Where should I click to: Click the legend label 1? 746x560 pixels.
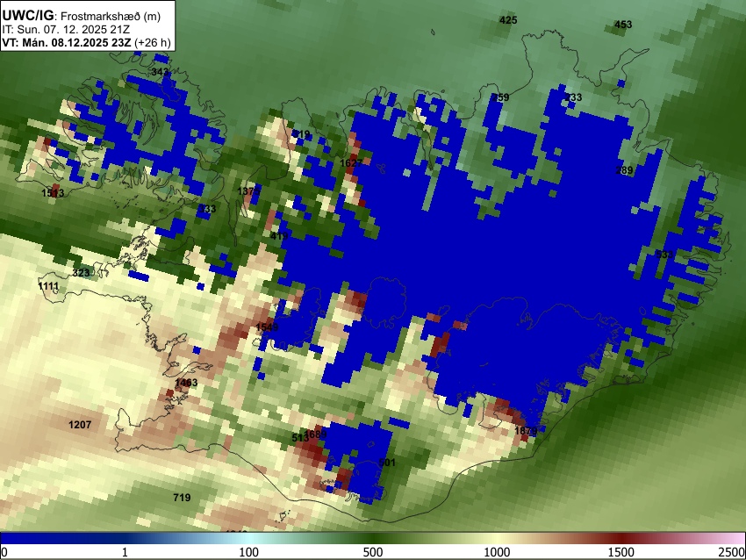pos(125,552)
